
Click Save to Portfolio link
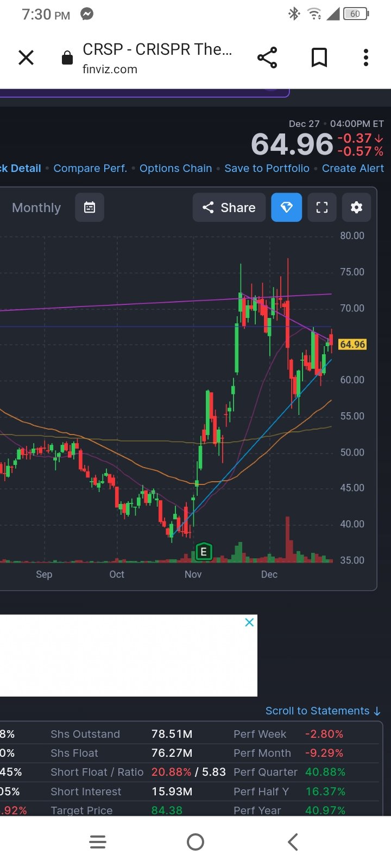click(267, 168)
